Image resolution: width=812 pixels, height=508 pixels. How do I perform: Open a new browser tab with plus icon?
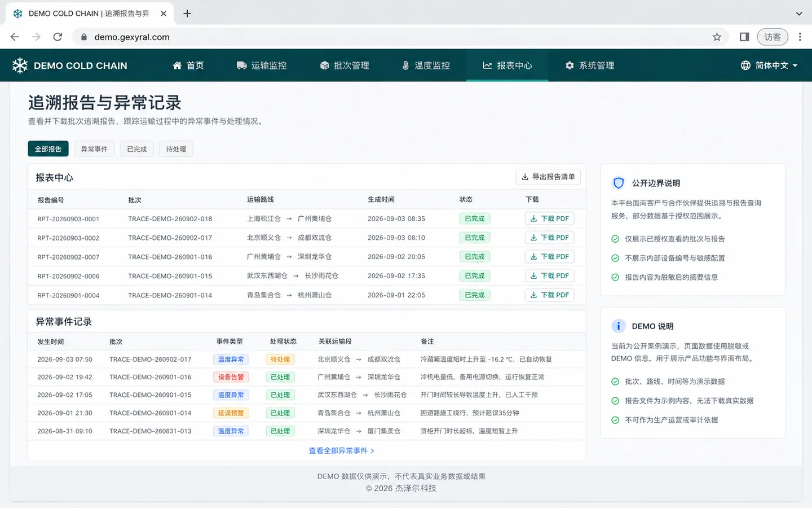[187, 14]
